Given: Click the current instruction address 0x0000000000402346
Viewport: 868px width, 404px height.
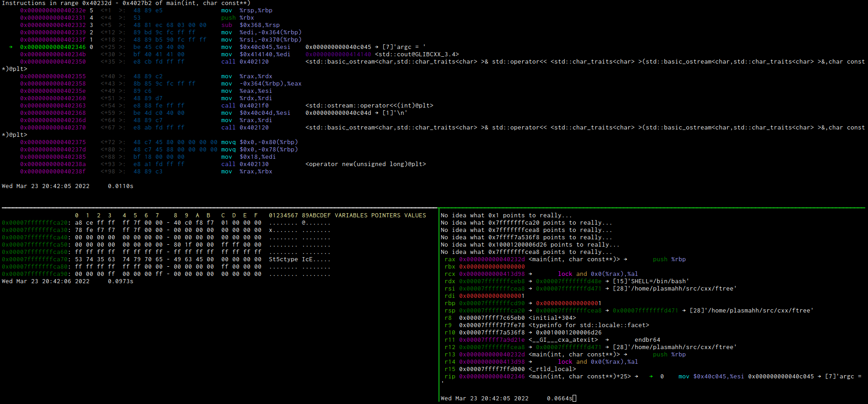Looking at the screenshot, I should pyautogui.click(x=53, y=47).
